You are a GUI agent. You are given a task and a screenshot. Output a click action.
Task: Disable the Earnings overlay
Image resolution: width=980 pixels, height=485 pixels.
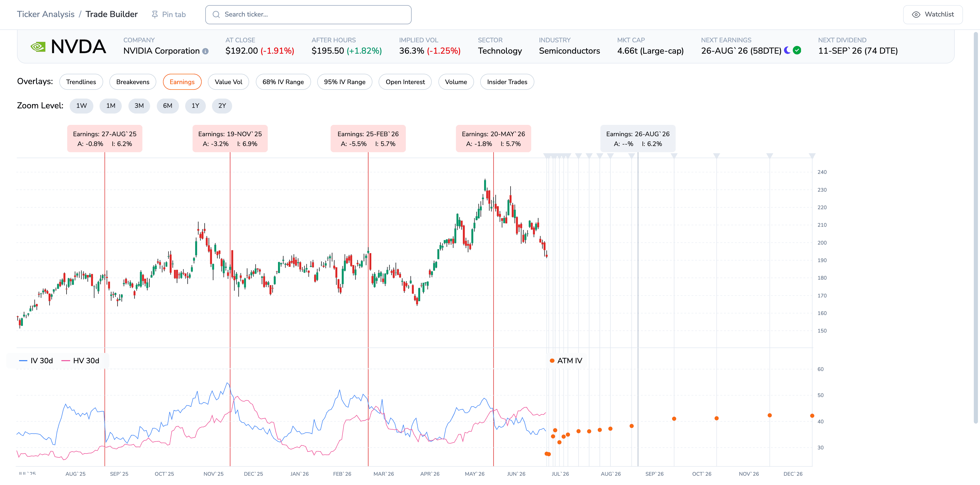182,82
